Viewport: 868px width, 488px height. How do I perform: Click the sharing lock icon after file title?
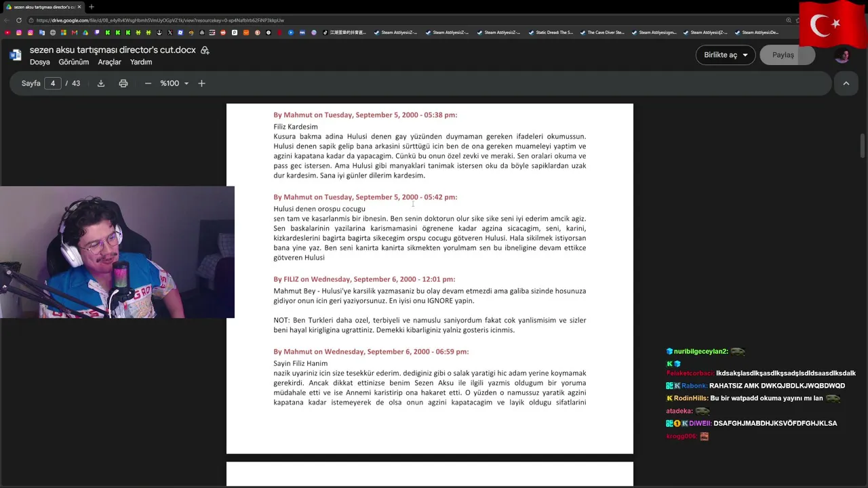[x=205, y=50]
